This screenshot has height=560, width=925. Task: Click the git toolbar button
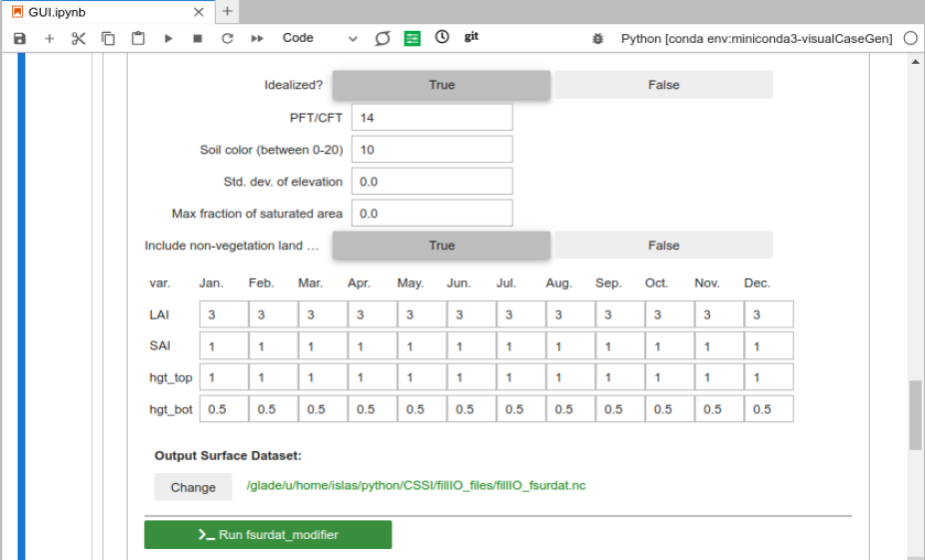tap(471, 37)
